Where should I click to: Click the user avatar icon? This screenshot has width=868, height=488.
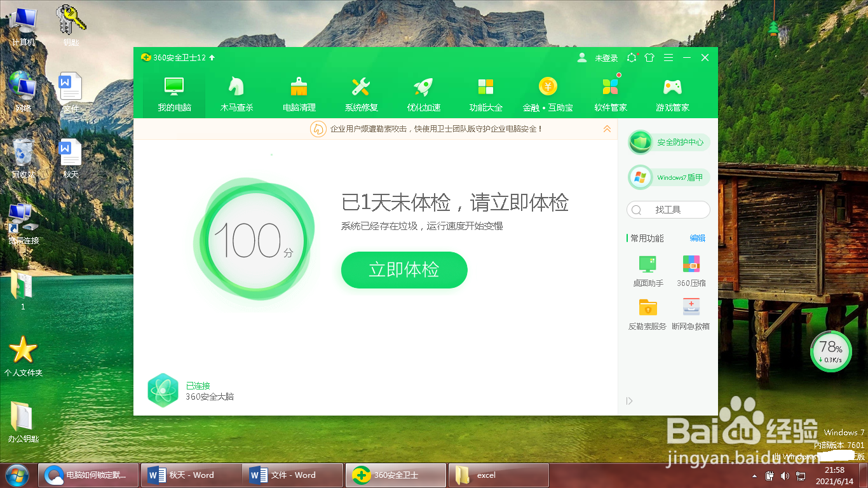[x=582, y=57]
